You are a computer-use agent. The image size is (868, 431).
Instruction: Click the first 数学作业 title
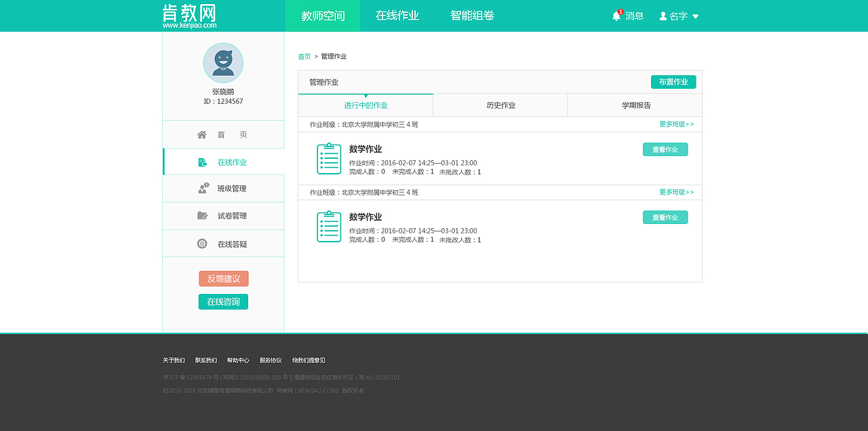tap(366, 149)
